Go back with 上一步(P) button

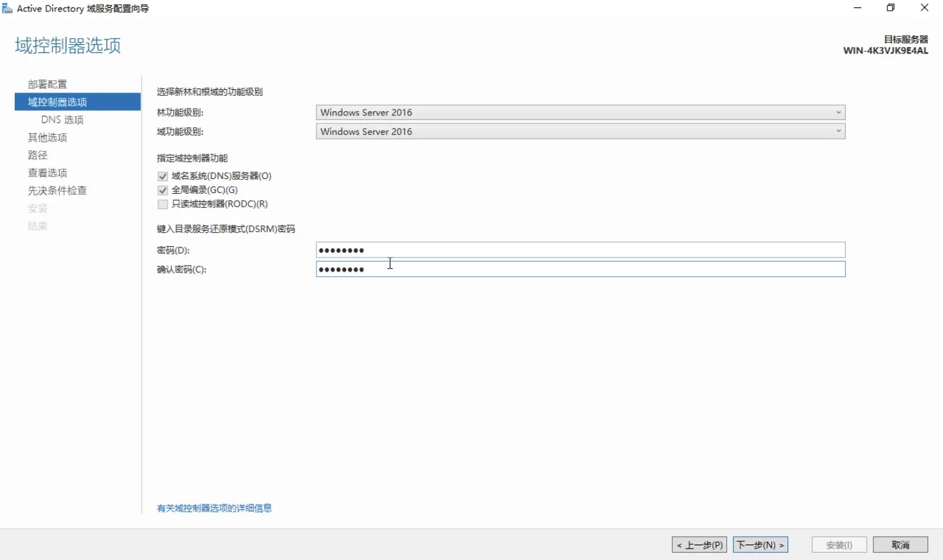pos(699,545)
